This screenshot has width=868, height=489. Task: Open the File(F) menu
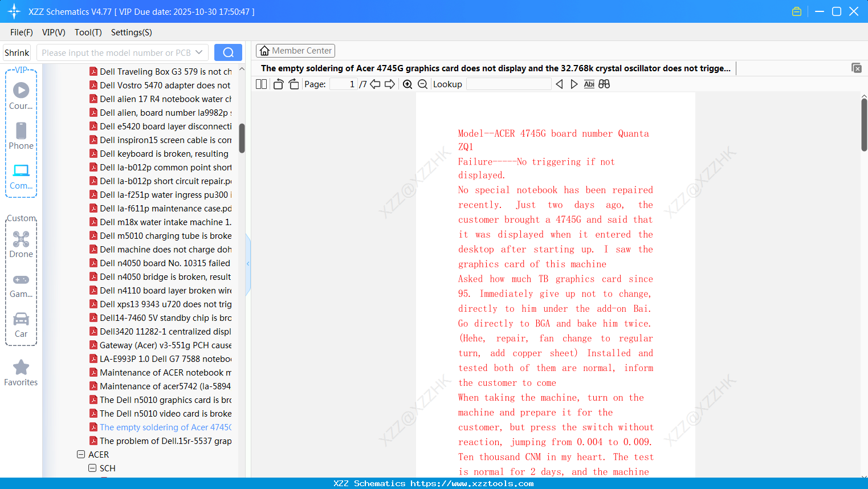tap(22, 32)
